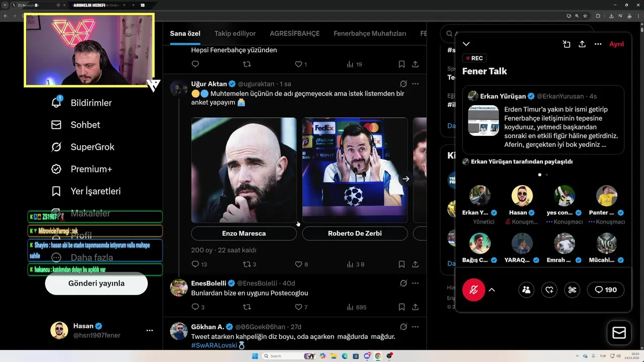Like EnesBolelli's post with 7 likes
This screenshot has width=644, height=362.
click(301, 307)
